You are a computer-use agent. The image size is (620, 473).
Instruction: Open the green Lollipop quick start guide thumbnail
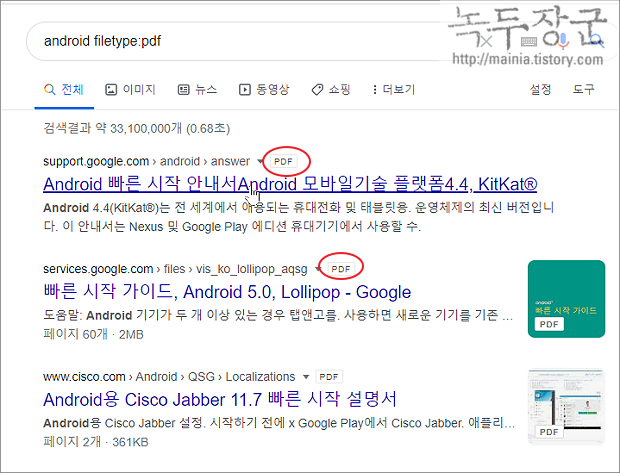[566, 299]
